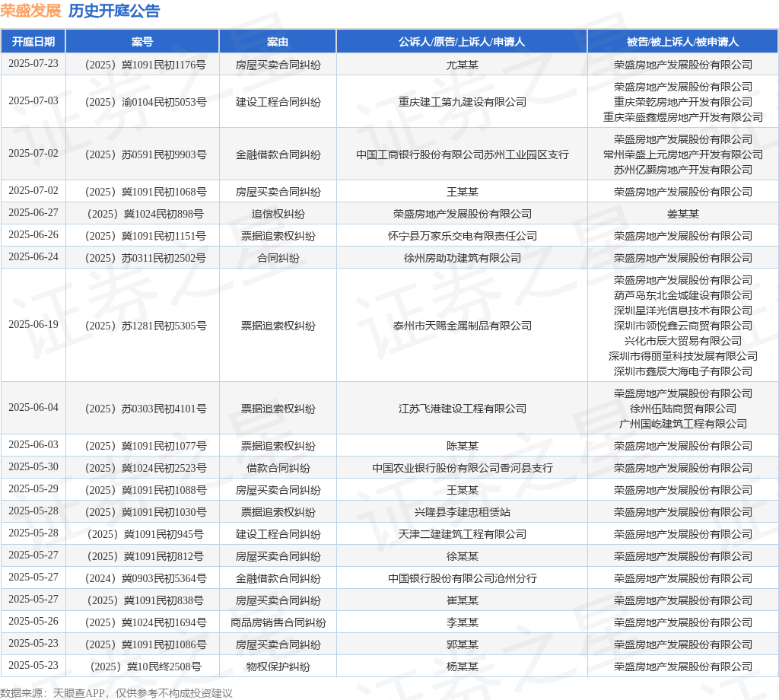The width and height of the screenshot is (779, 700).
Task: Click case number (2025)冀1091民初1068号
Action: 145,192
